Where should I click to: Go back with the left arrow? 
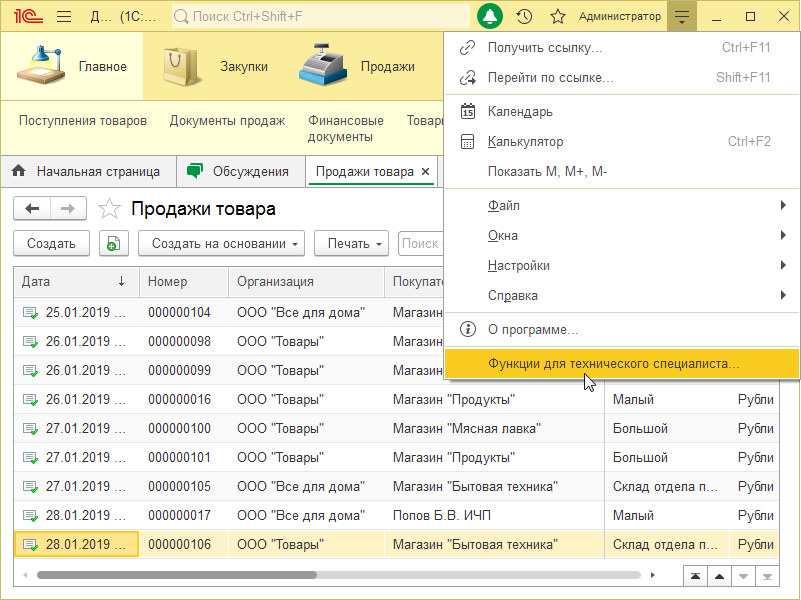point(32,208)
